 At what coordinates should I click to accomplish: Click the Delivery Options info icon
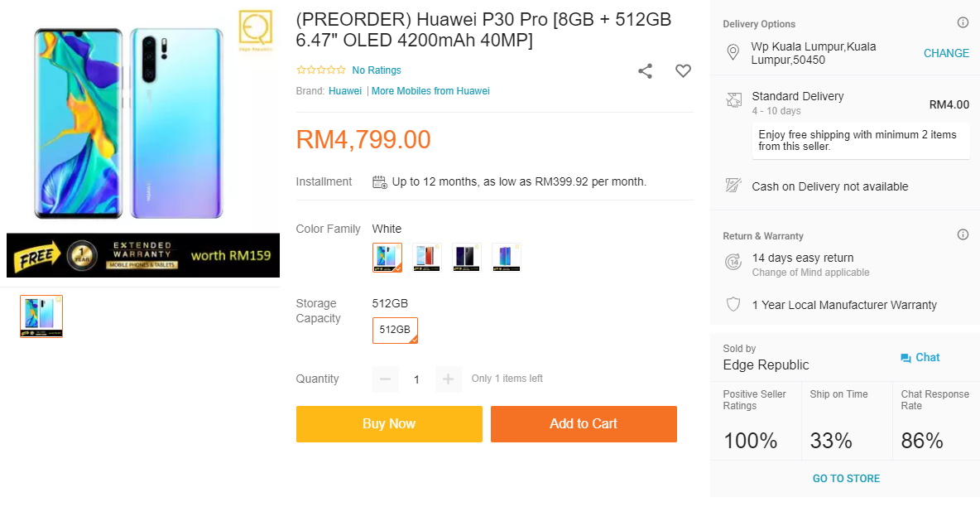pyautogui.click(x=963, y=23)
